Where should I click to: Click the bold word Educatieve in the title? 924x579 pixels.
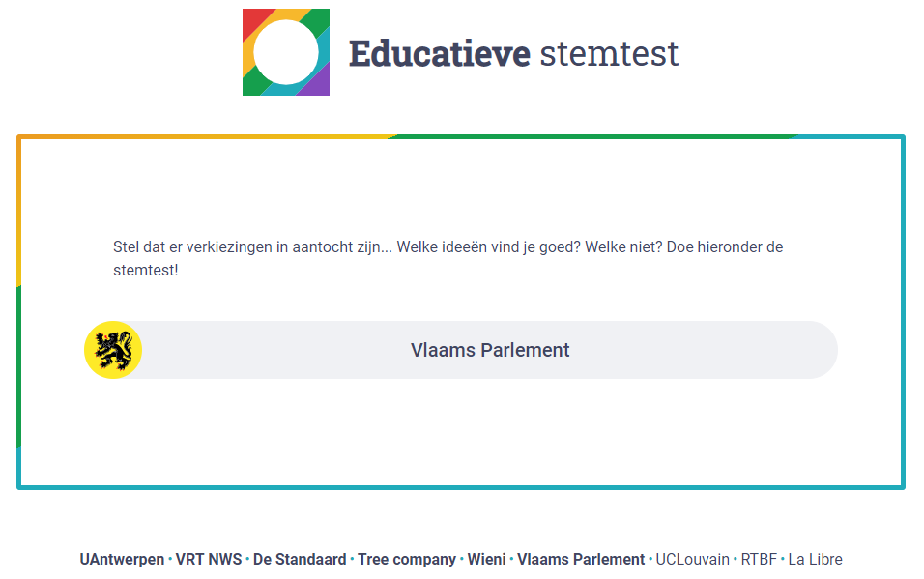(x=440, y=54)
